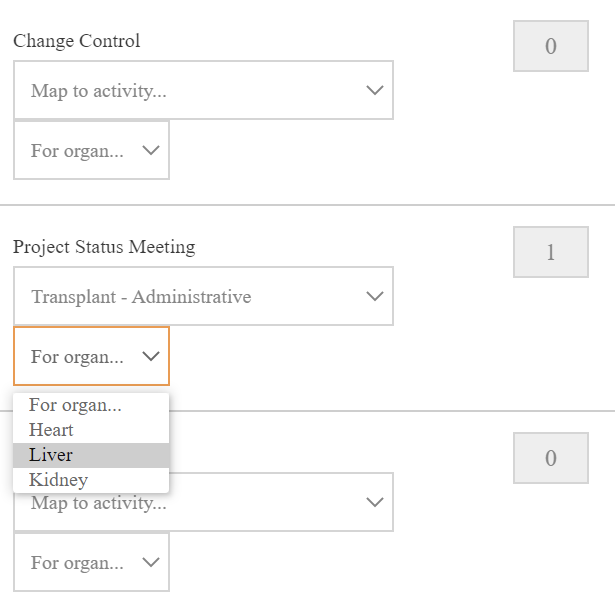Open bottom row 'For organ' dropdown
615x612 pixels.
tap(91, 562)
